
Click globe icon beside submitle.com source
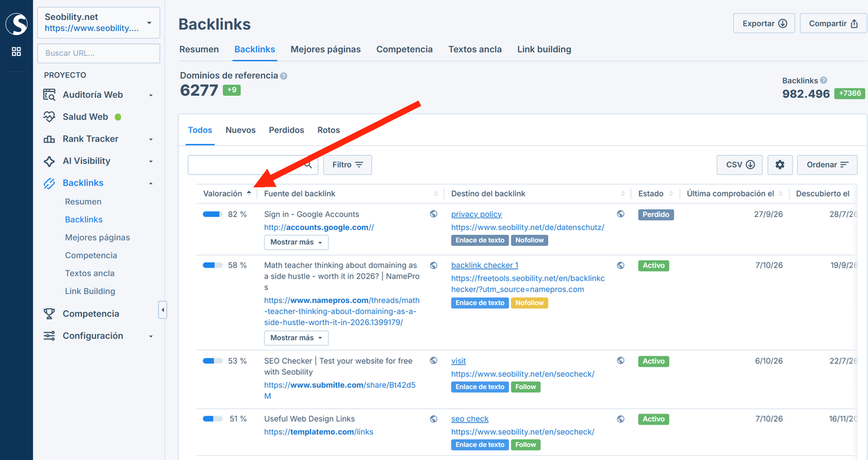coord(433,361)
